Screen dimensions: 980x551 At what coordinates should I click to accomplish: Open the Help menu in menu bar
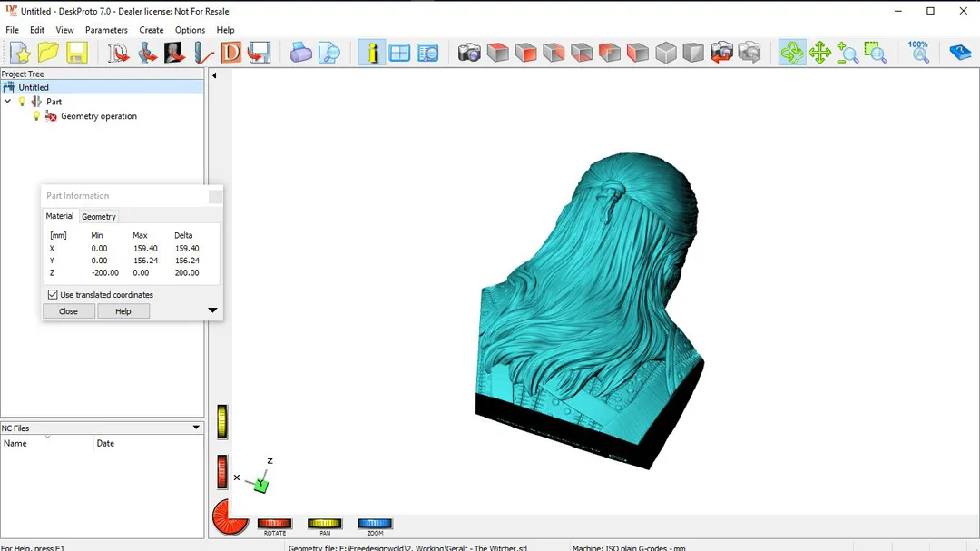[x=226, y=30]
